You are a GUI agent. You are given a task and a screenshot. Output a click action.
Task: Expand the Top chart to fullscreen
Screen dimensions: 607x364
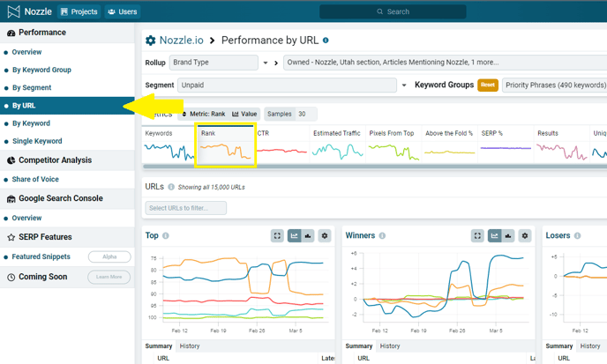277,235
